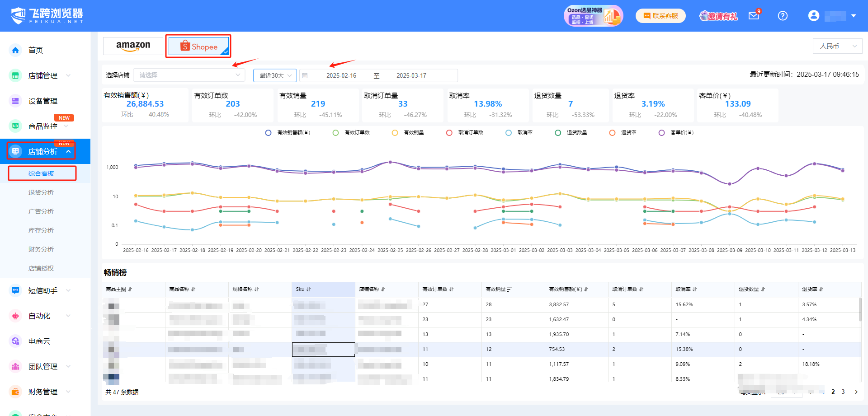Open the 最近30天 time range dropdown
The width and height of the screenshot is (868, 416).
(x=275, y=75)
